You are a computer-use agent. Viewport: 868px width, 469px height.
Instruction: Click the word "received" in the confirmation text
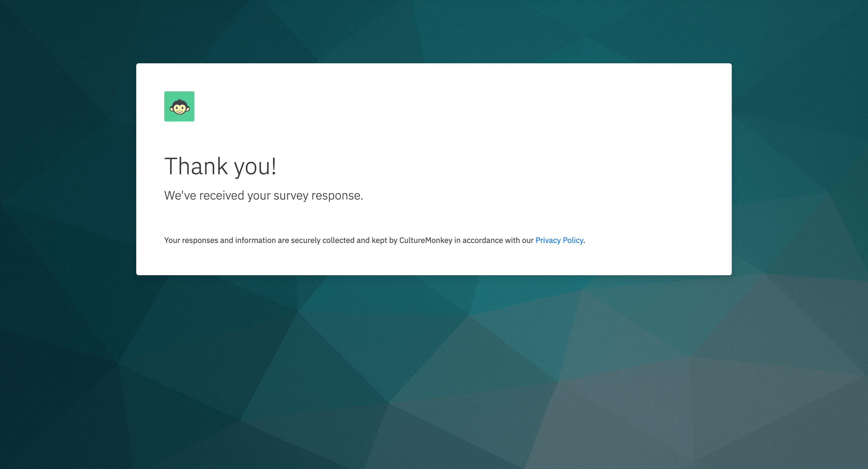[222, 195]
